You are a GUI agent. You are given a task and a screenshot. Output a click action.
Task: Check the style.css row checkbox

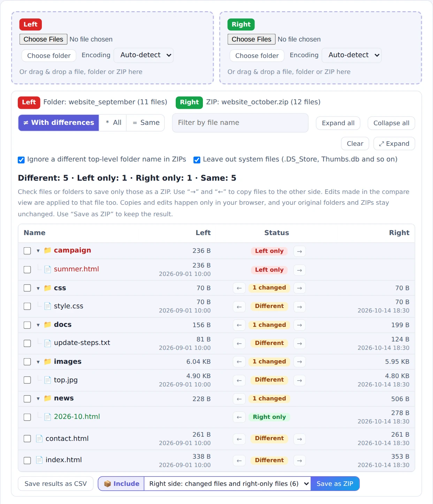(27, 306)
